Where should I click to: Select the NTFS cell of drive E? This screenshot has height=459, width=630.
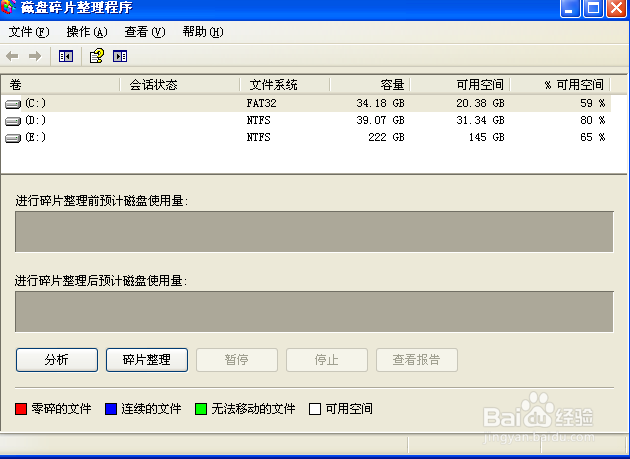258,137
